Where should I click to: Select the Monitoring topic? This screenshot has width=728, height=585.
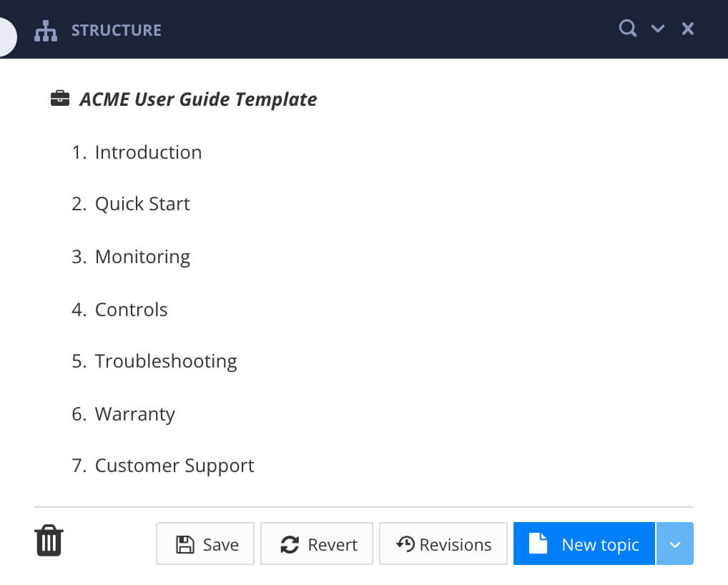click(x=142, y=257)
